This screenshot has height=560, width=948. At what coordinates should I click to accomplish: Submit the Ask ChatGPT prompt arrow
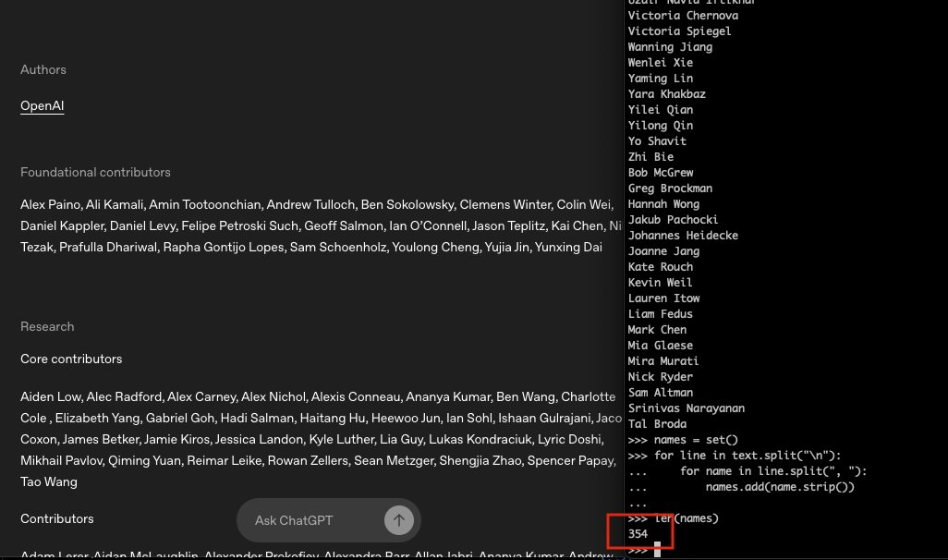point(399,520)
